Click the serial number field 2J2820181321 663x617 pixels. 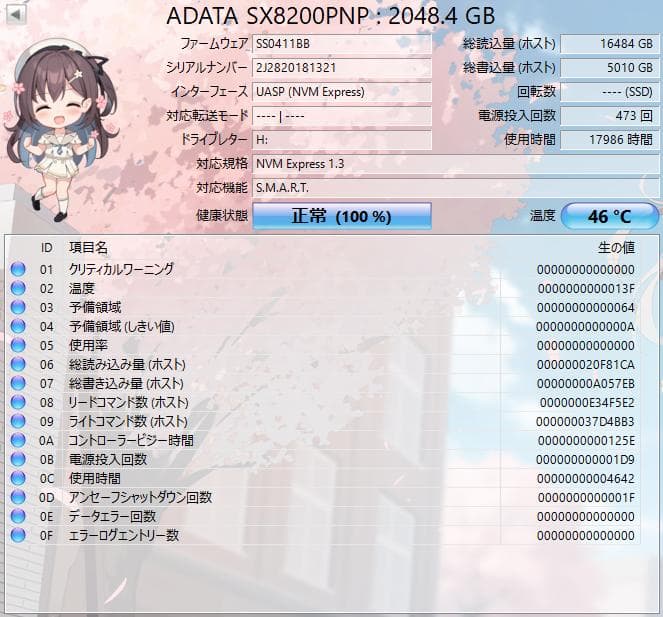click(x=342, y=68)
